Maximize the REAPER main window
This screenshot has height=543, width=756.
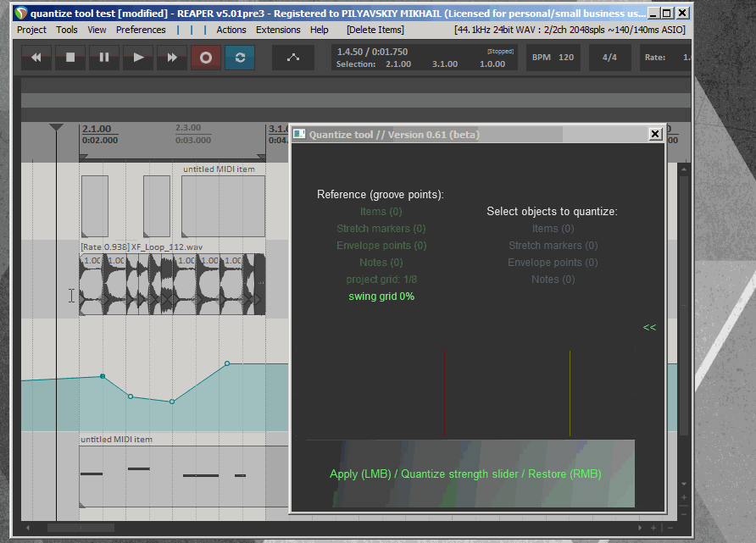click(667, 13)
